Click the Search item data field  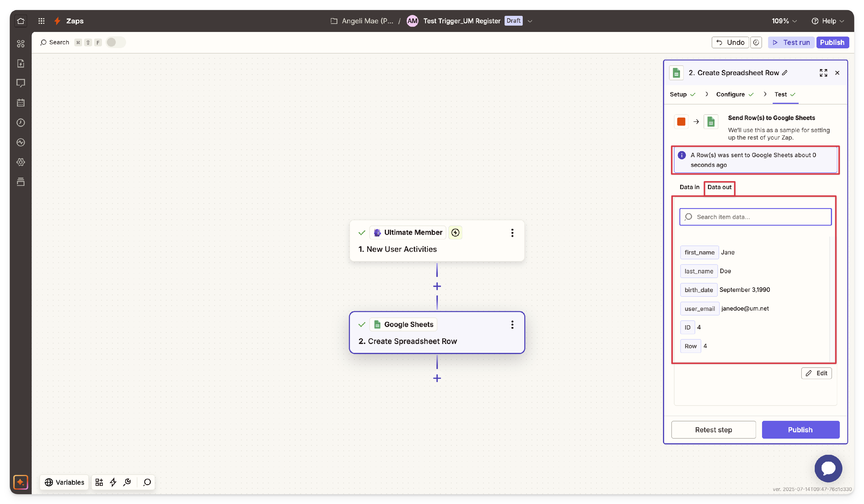click(756, 217)
